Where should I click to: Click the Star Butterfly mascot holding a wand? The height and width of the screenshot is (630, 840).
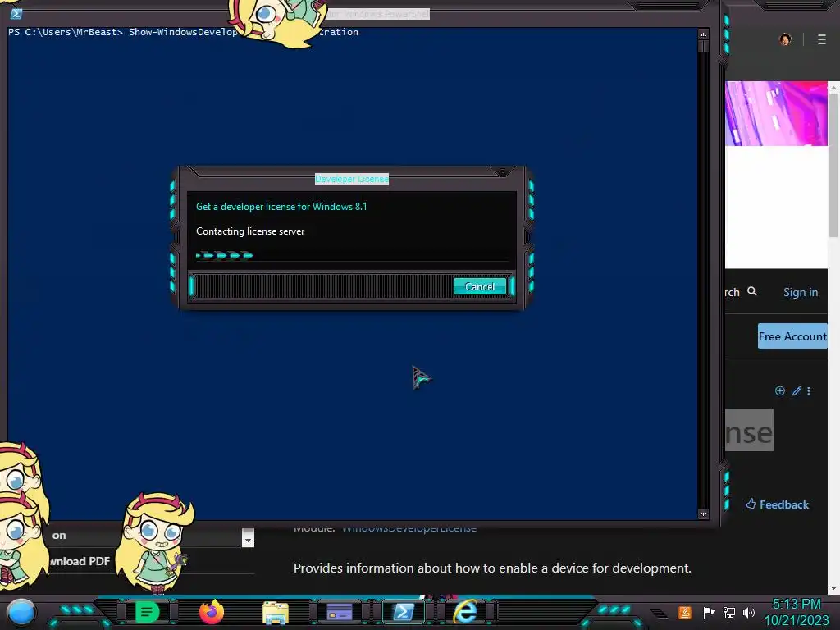pyautogui.click(x=154, y=543)
